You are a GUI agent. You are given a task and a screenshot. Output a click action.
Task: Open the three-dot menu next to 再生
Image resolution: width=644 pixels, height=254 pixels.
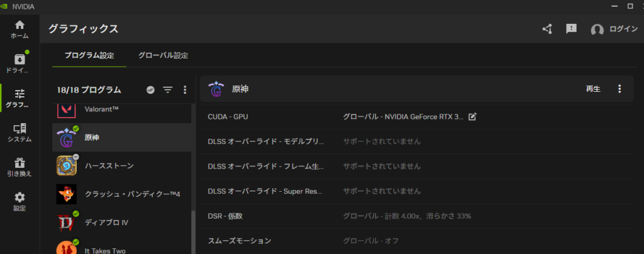pos(619,89)
